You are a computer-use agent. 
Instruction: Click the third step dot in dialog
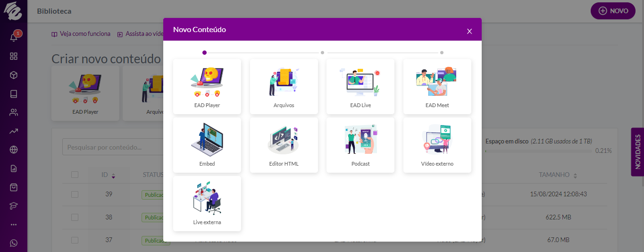(x=442, y=53)
